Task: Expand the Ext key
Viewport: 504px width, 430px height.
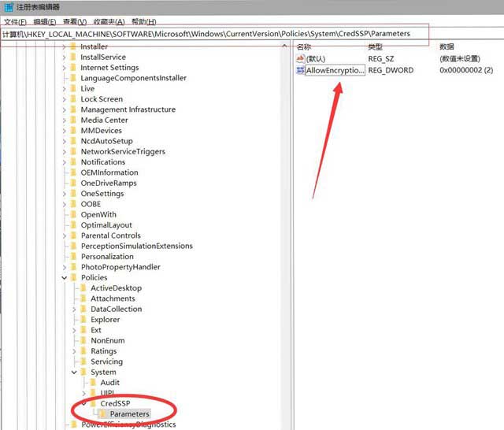Action: (74, 331)
